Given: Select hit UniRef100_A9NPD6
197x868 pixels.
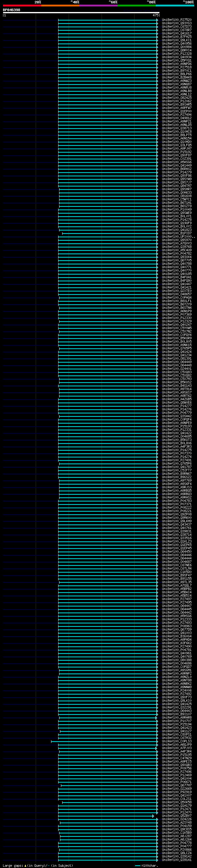Looking at the screenshot, I should click(x=176, y=64).
